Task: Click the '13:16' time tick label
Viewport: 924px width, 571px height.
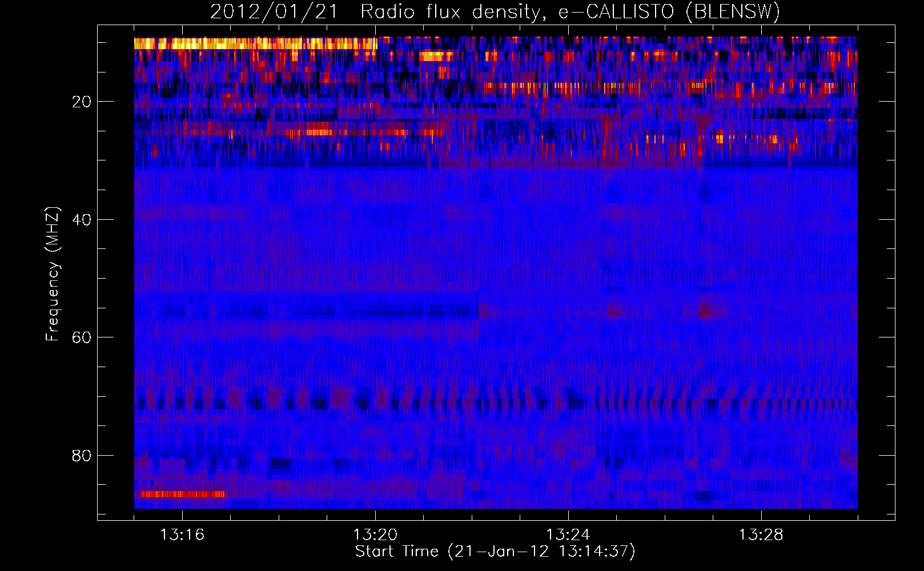Action: [x=182, y=535]
